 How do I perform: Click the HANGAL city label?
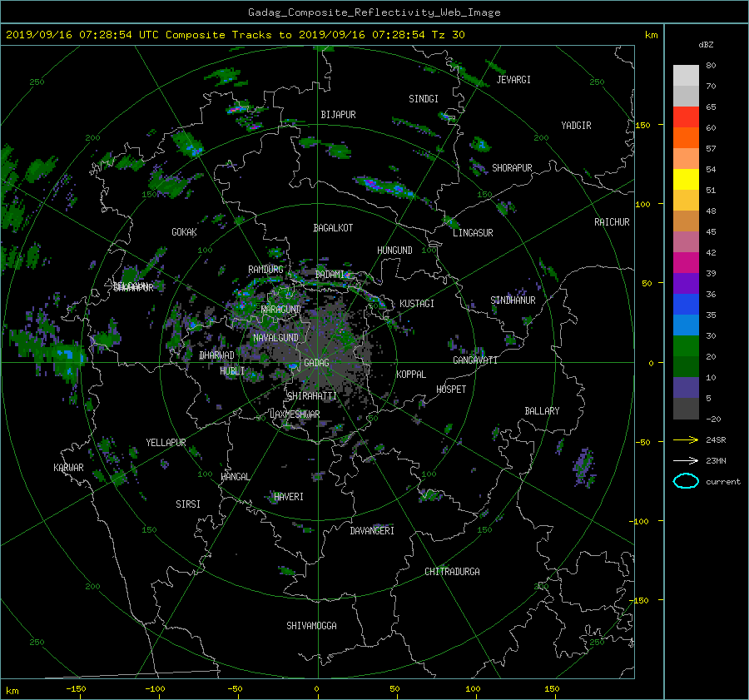coord(235,477)
